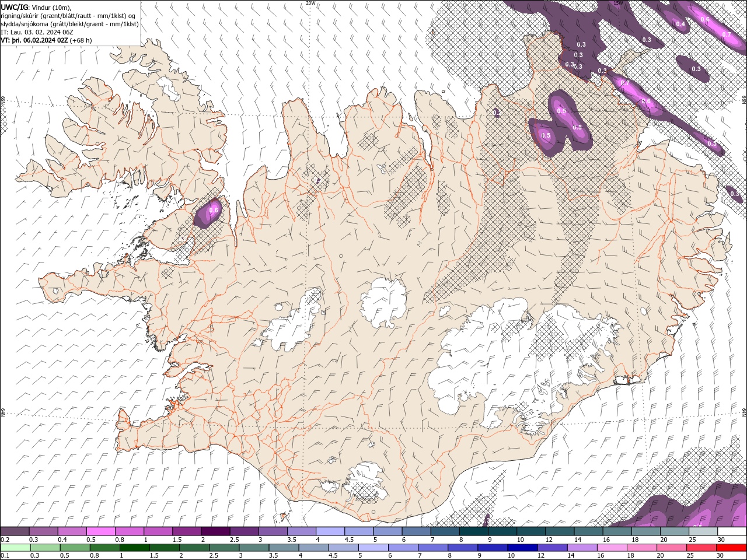Click the dark grey-purple 0.2 snow legend swatch
The height and width of the screenshot is (560, 747).
[x=15, y=531]
